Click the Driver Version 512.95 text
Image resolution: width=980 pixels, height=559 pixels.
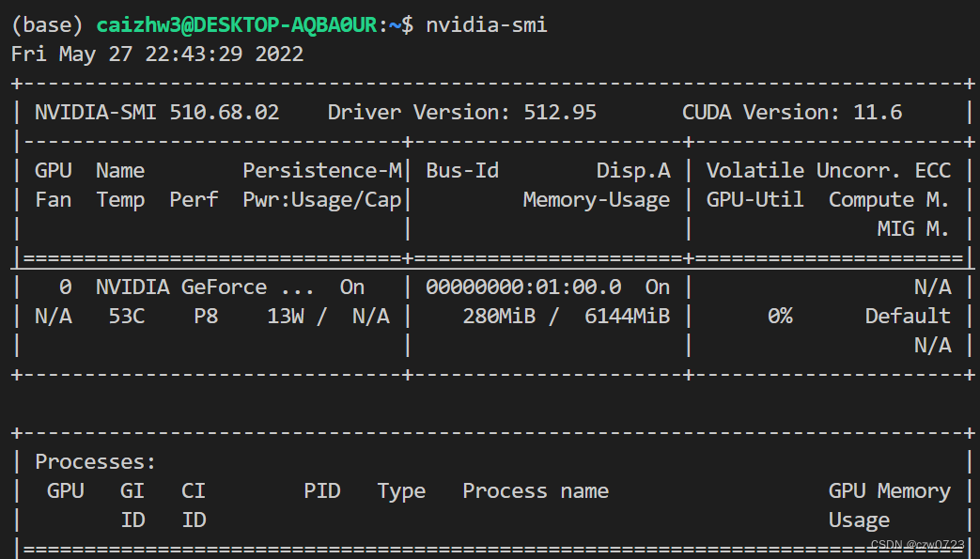461,113
